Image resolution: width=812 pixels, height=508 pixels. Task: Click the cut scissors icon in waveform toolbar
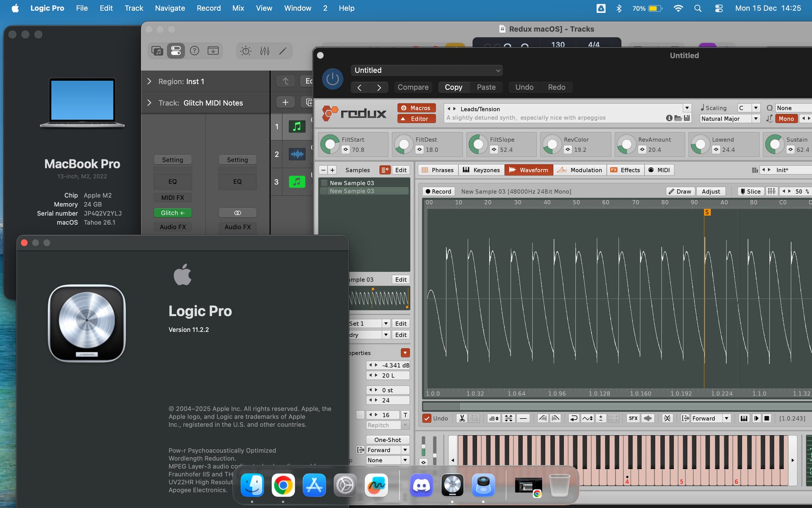[x=462, y=418]
